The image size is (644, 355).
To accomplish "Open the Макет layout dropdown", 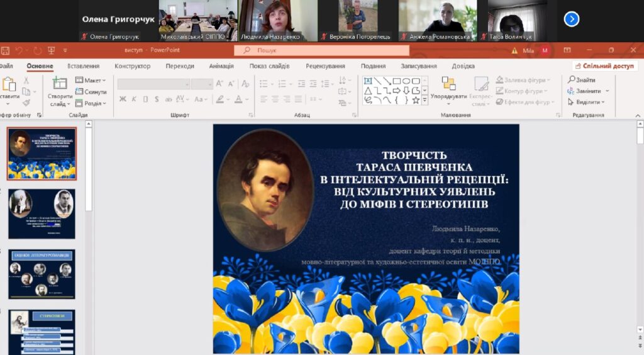I will (91, 80).
